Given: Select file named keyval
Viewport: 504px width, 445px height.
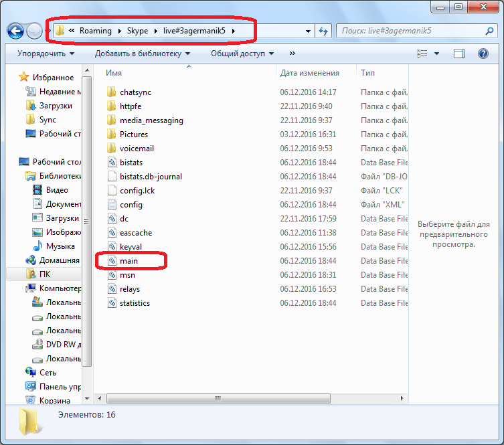Looking at the screenshot, I should click(x=131, y=247).
